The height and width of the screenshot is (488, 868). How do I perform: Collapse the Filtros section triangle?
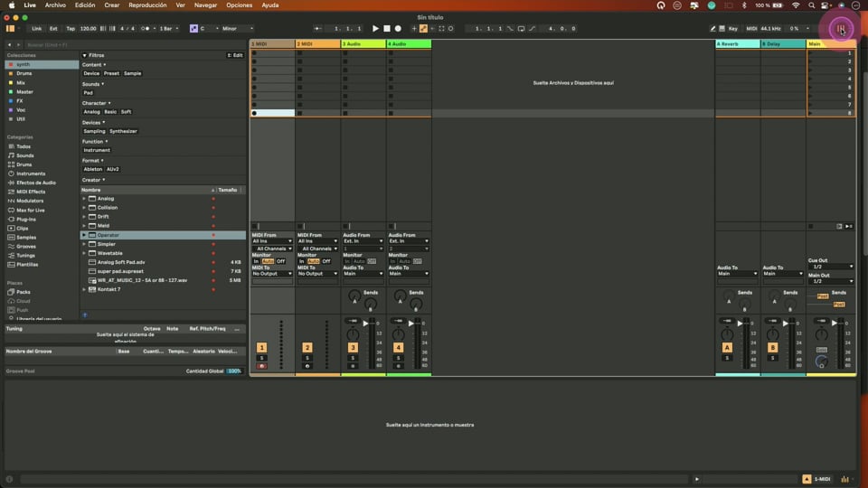(x=84, y=55)
